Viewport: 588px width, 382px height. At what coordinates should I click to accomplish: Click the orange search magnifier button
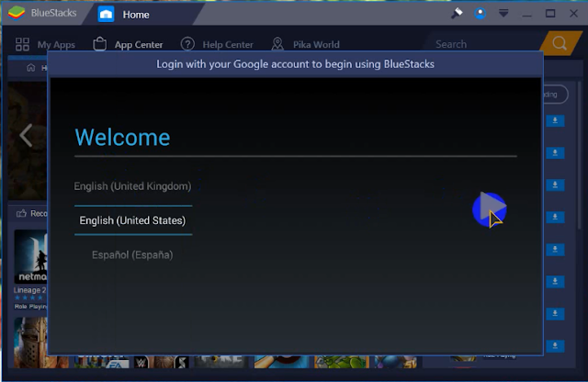560,43
